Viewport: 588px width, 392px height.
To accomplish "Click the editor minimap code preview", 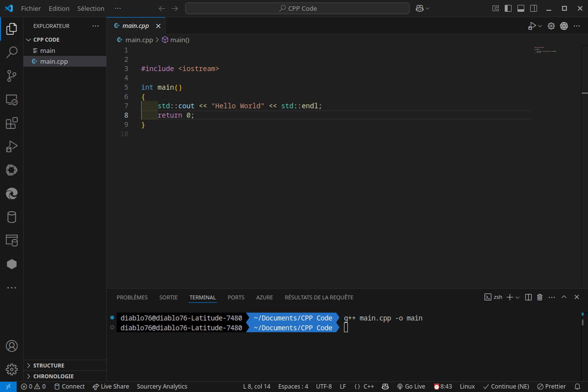I will [545, 50].
